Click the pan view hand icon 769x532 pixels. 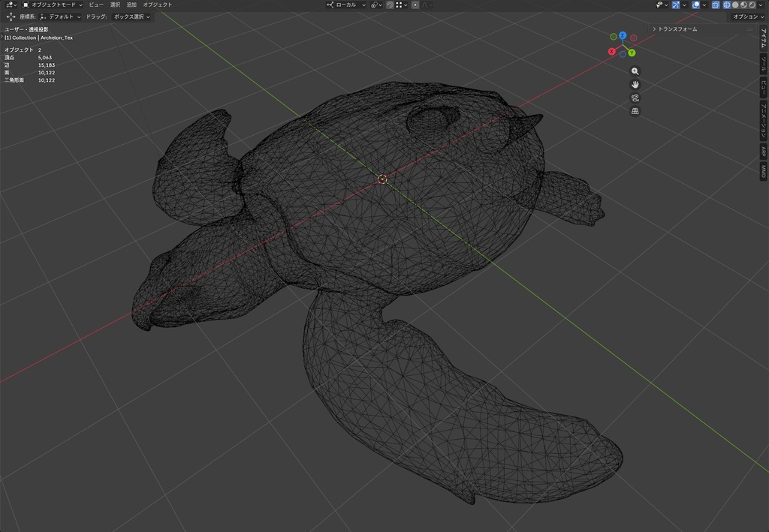635,84
